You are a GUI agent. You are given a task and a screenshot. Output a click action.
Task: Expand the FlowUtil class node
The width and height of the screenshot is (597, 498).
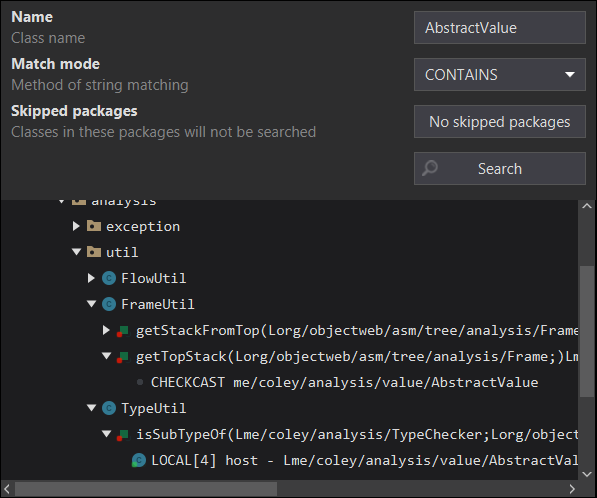(x=91, y=278)
